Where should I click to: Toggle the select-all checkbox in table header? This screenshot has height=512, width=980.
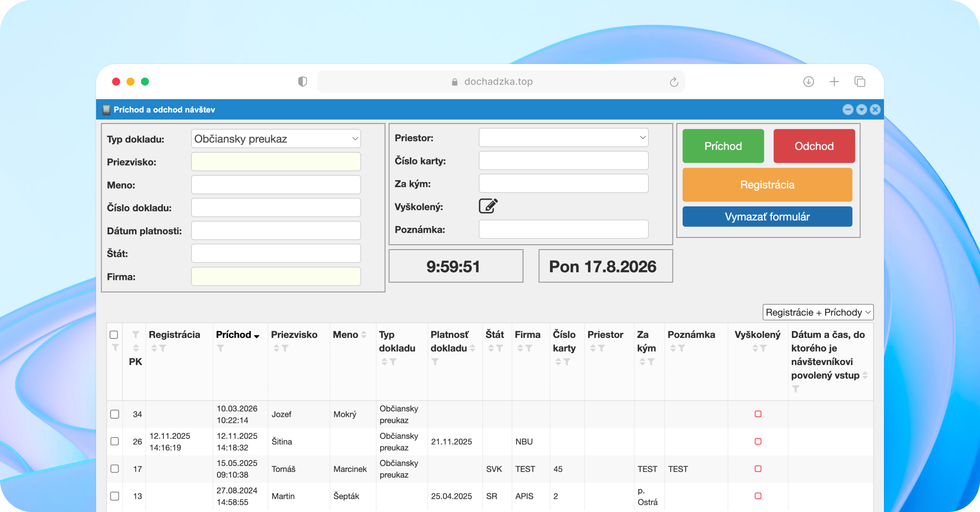point(114,335)
